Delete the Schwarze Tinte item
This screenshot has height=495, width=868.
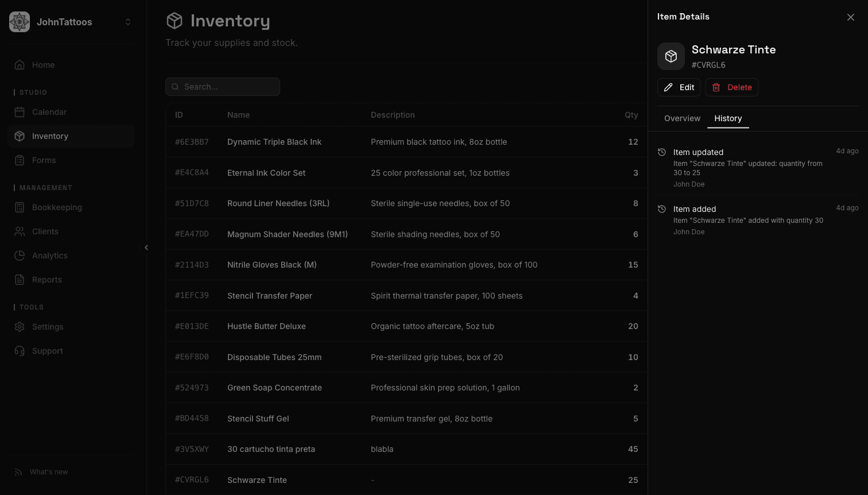pyautogui.click(x=731, y=87)
